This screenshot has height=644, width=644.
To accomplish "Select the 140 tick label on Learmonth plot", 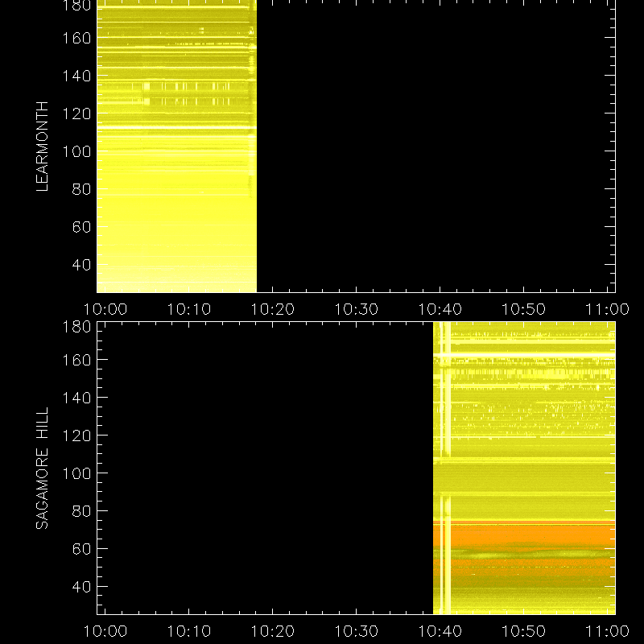I will click(76, 76).
